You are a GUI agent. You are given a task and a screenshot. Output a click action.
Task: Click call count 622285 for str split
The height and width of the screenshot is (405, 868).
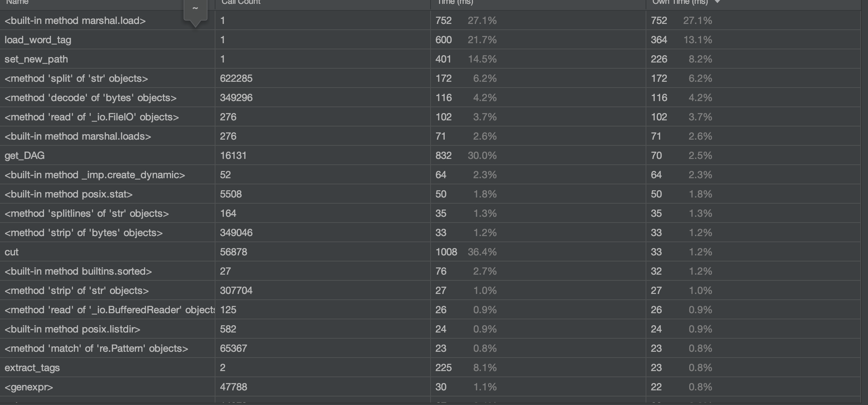pos(236,78)
